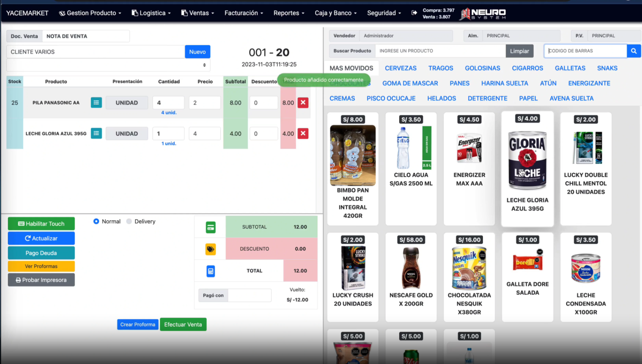Open the Seguridad dropdown menu
The height and width of the screenshot is (364, 642).
384,13
